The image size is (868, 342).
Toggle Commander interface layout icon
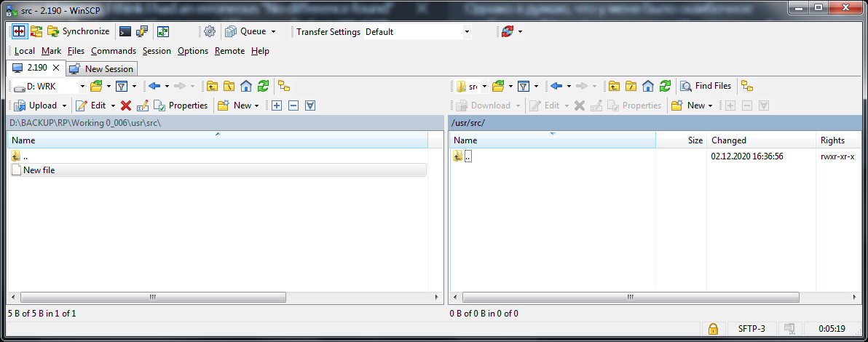(x=20, y=31)
